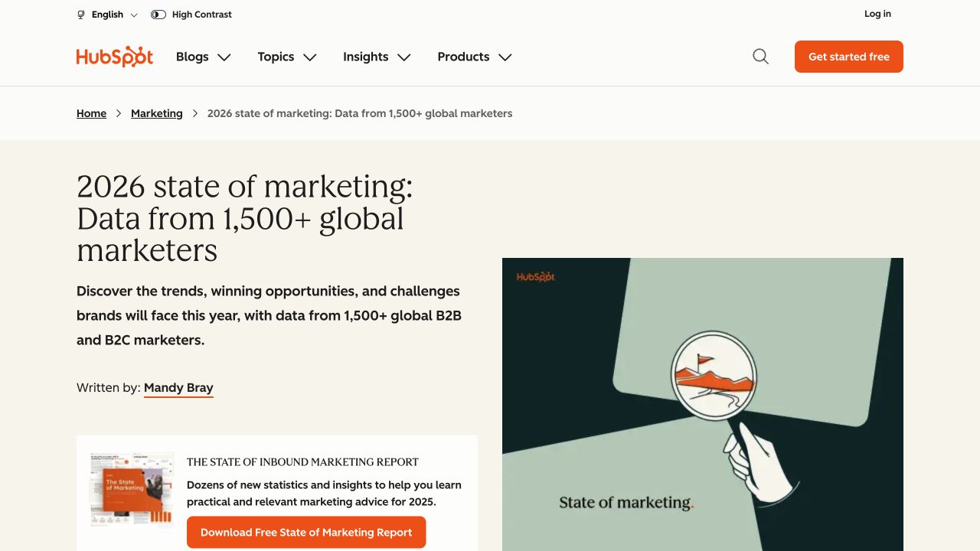The image size is (980, 551).
Task: Toggle the High Contrast switch
Action: 158,15
